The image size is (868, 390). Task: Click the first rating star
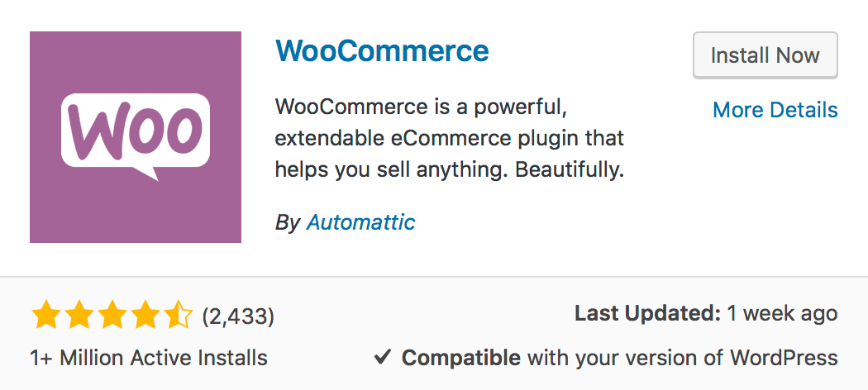(46, 315)
